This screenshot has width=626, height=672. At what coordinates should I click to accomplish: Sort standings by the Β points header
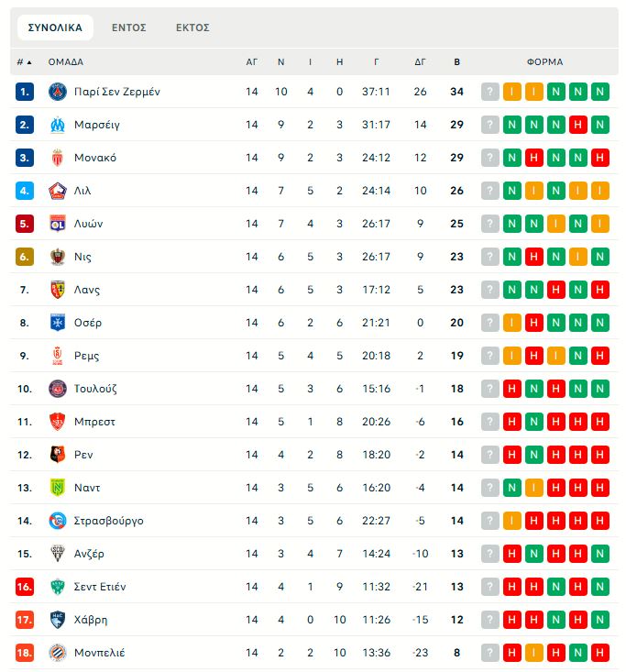click(x=457, y=62)
